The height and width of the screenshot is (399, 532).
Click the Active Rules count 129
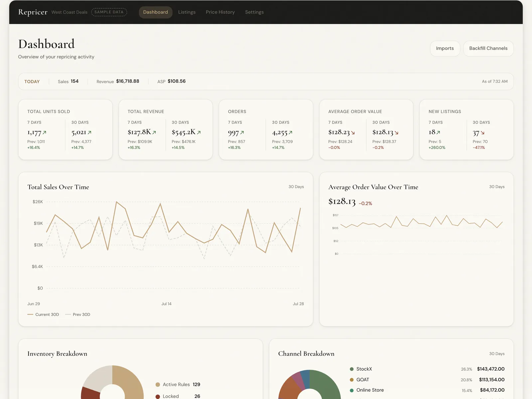tap(197, 385)
